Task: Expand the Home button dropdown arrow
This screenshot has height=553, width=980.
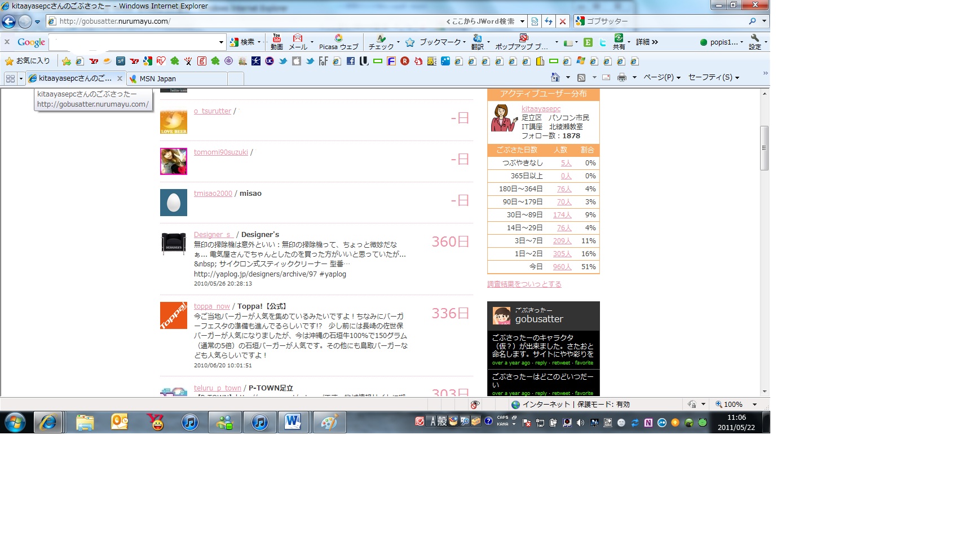Action: (x=568, y=77)
